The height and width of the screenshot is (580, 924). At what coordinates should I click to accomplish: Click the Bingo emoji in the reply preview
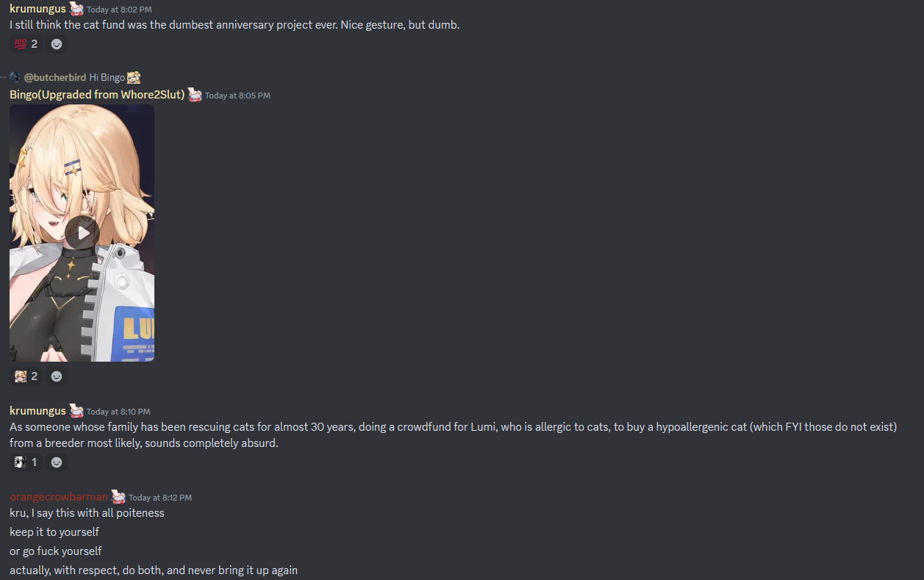134,77
